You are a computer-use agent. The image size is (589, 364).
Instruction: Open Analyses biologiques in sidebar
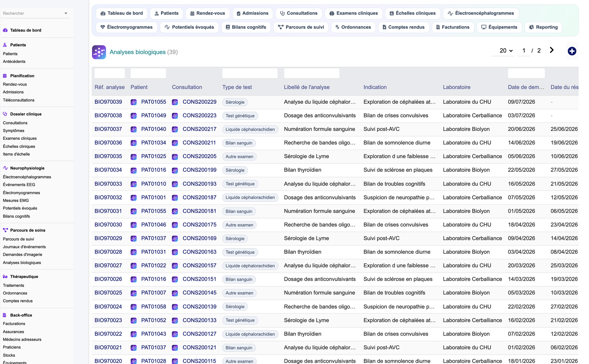pyautogui.click(x=22, y=262)
